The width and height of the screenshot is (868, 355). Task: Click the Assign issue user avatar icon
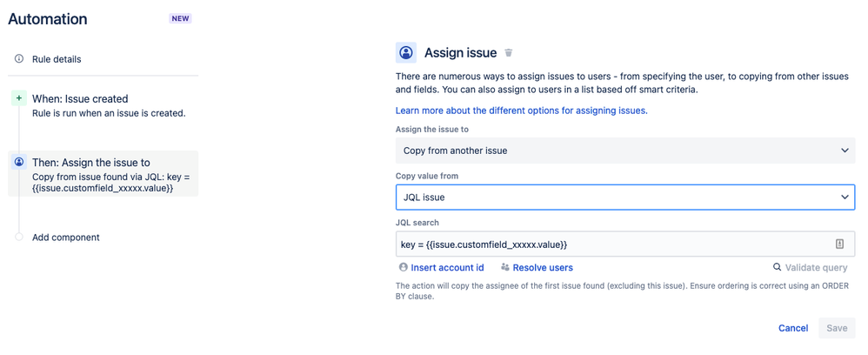(406, 53)
